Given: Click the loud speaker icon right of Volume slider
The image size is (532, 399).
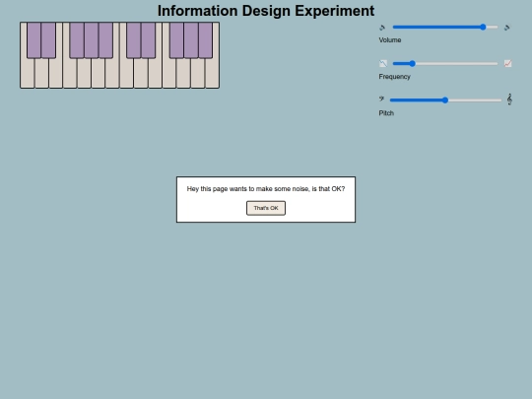Looking at the screenshot, I should [507, 28].
